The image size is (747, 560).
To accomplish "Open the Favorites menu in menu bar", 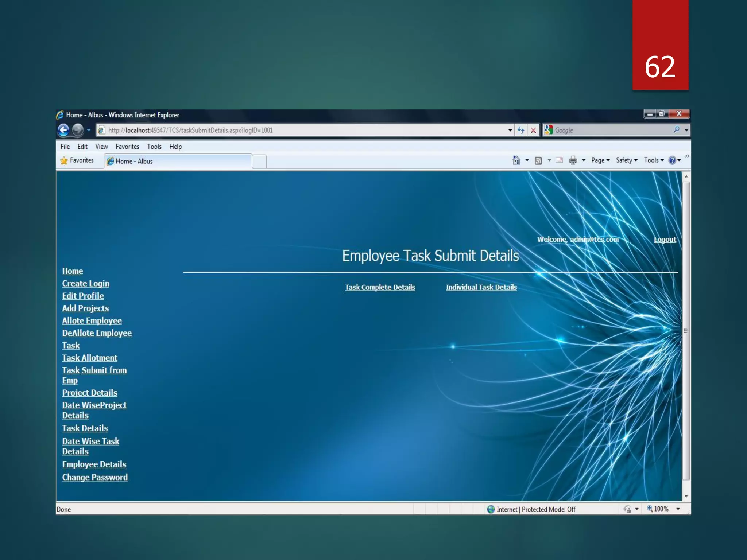I will 127,147.
